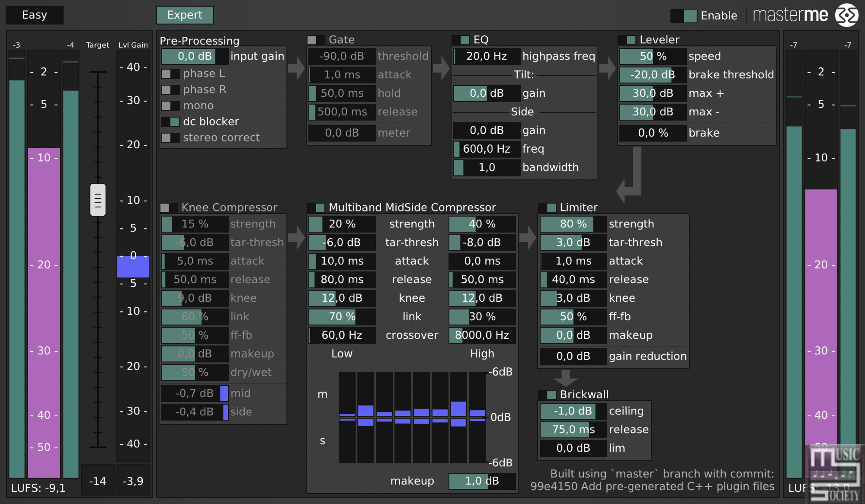The width and height of the screenshot is (865, 504).
Task: Click the Multiband makeup 1,0 dB slider
Action: coord(482,481)
